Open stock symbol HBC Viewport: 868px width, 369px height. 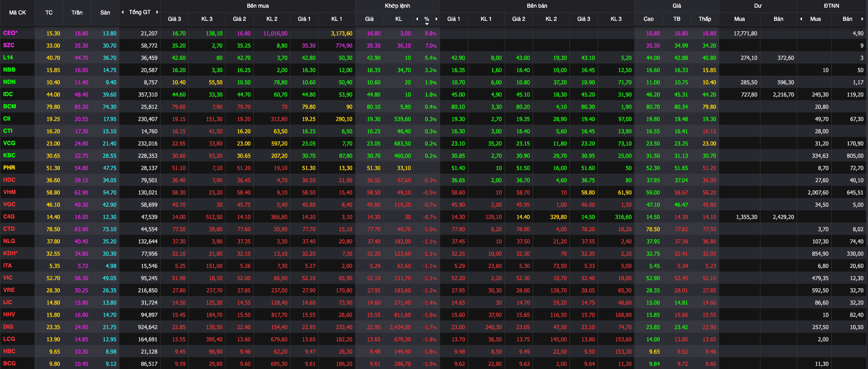9,351
